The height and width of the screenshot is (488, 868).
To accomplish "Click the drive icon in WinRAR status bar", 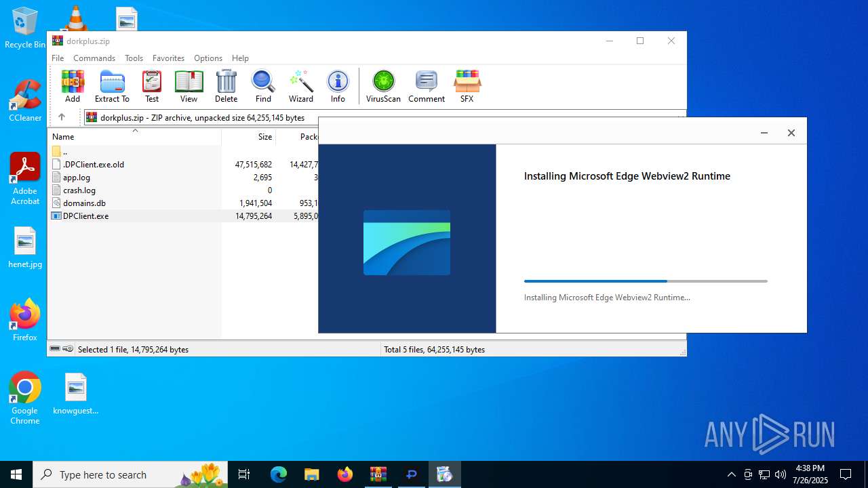I will click(55, 349).
